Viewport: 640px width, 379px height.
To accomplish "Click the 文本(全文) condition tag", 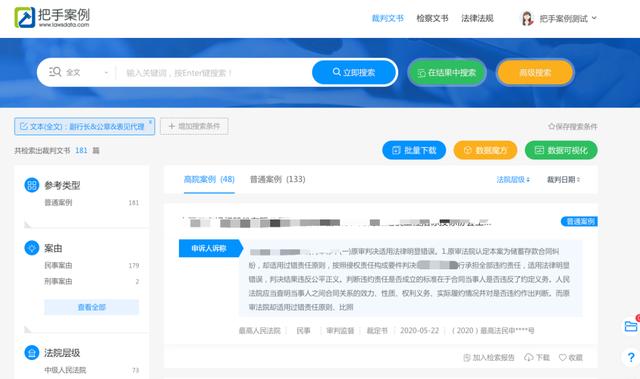I will (x=84, y=126).
